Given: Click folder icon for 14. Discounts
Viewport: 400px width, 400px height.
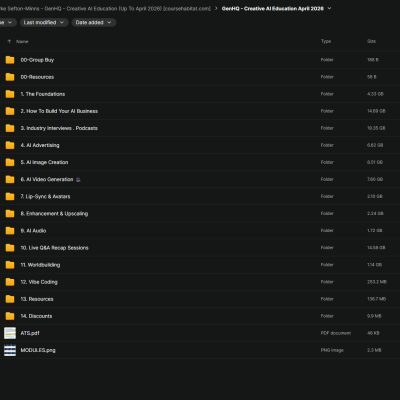Looking at the screenshot, I should coord(10,316).
